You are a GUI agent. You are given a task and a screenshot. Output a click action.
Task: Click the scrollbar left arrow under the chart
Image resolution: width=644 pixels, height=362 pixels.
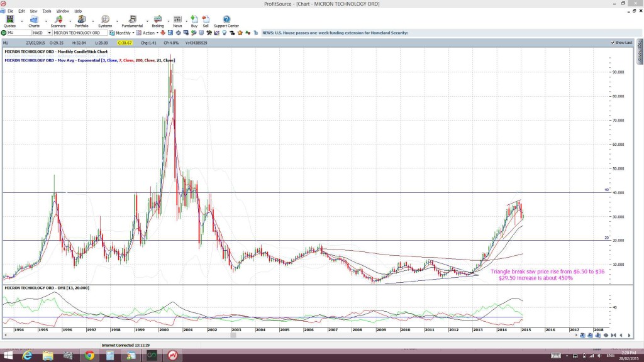[5, 336]
